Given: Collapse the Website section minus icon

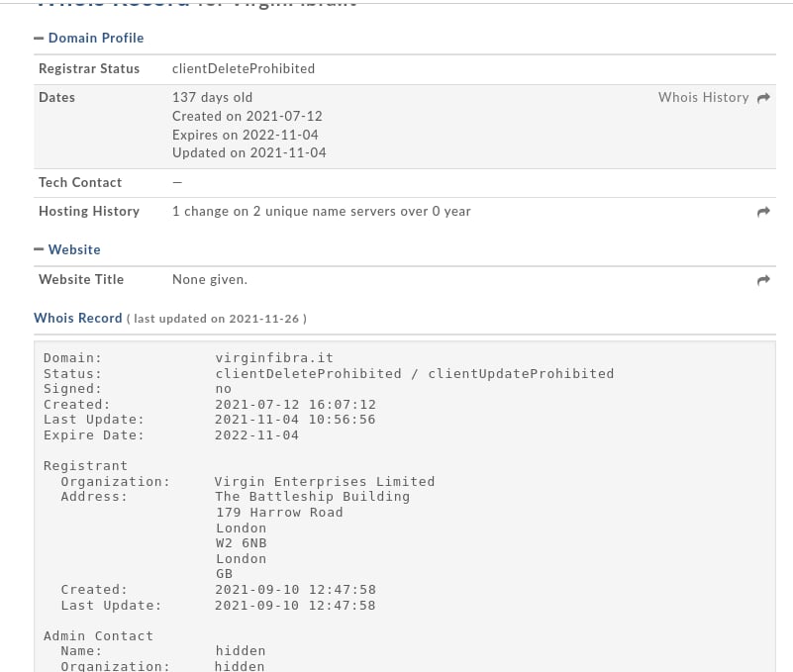Looking at the screenshot, I should tap(39, 249).
